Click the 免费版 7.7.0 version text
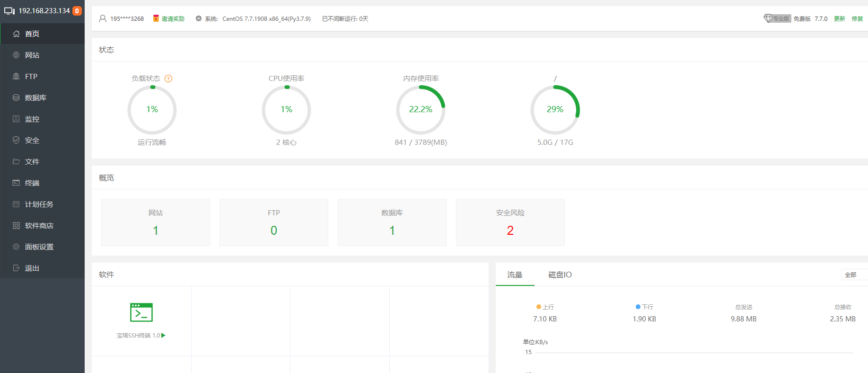The image size is (868, 373). 811,19
